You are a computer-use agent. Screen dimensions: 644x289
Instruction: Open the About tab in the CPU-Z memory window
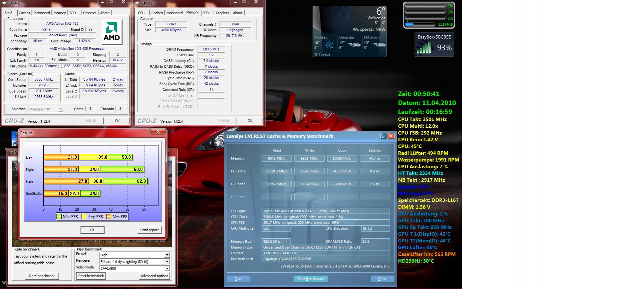coord(238,13)
